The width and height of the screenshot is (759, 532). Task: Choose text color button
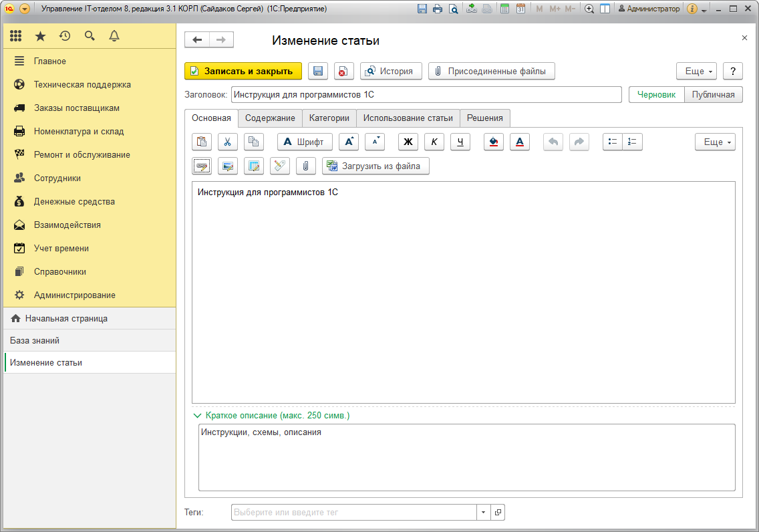[520, 142]
